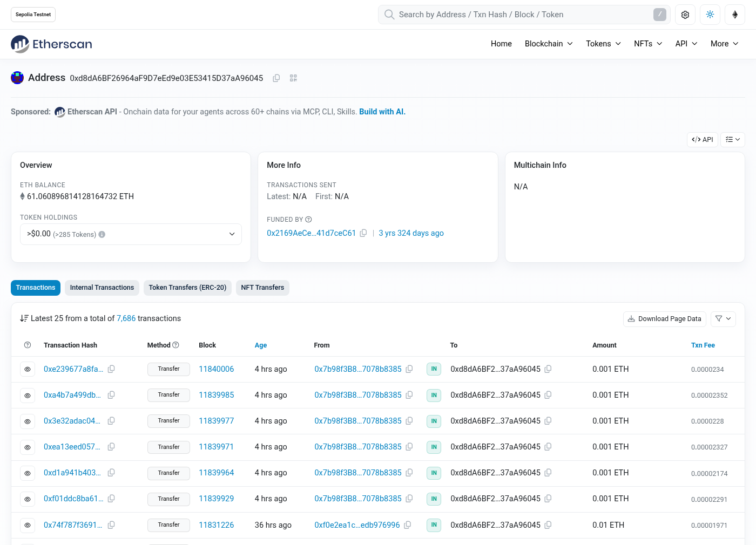Open block 11840006 link

pyautogui.click(x=217, y=369)
